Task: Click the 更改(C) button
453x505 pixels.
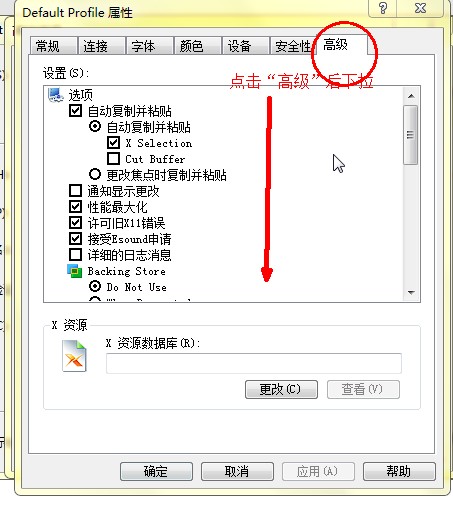Action: tap(281, 389)
